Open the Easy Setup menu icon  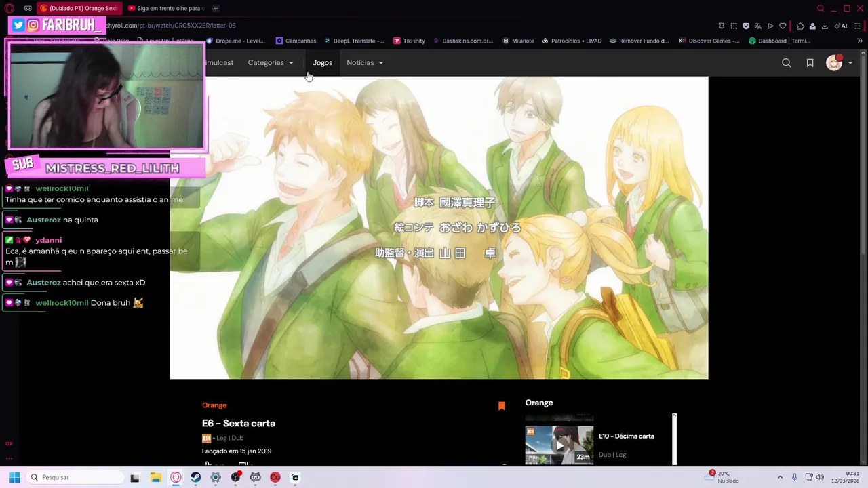click(859, 26)
